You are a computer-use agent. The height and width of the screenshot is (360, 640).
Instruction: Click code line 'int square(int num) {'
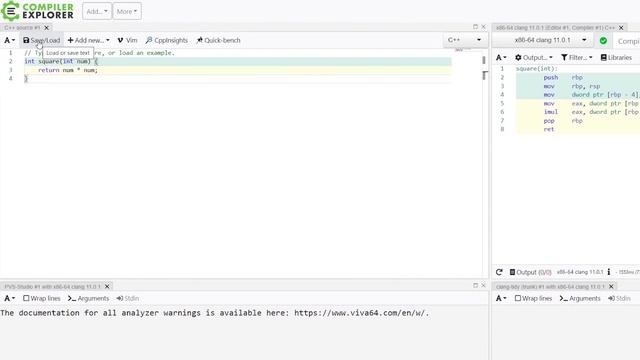pos(61,62)
